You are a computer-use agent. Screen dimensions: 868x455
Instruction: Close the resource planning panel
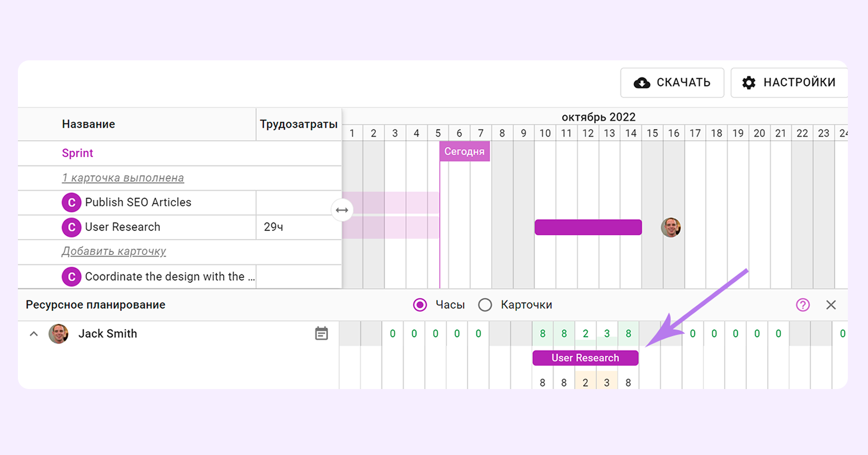click(x=831, y=305)
